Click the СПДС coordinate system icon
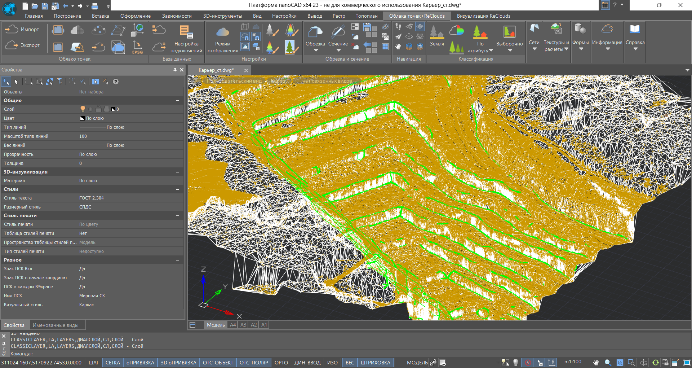The image size is (692, 368). coord(138,46)
